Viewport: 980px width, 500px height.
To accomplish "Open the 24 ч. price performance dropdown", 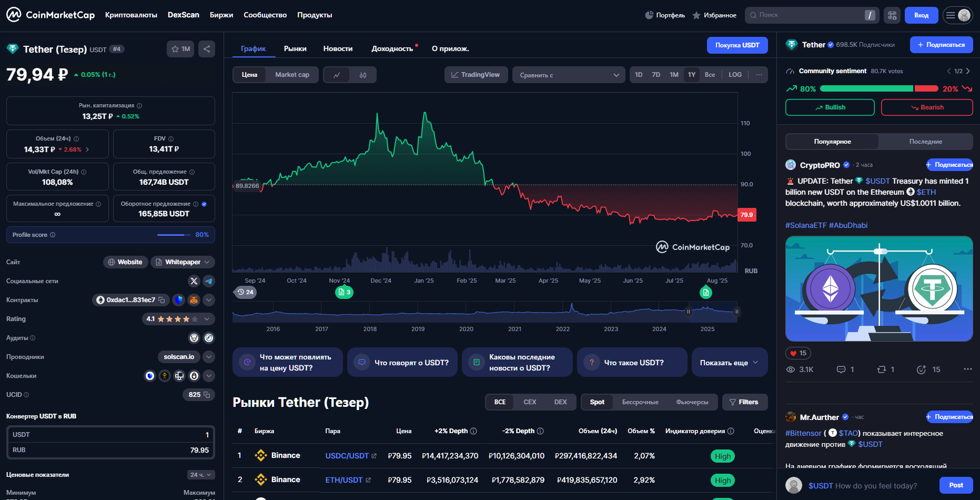I will point(201,475).
